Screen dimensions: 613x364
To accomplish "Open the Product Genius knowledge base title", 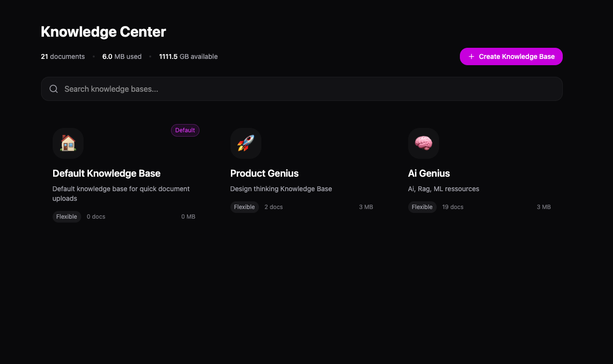I will (x=264, y=173).
